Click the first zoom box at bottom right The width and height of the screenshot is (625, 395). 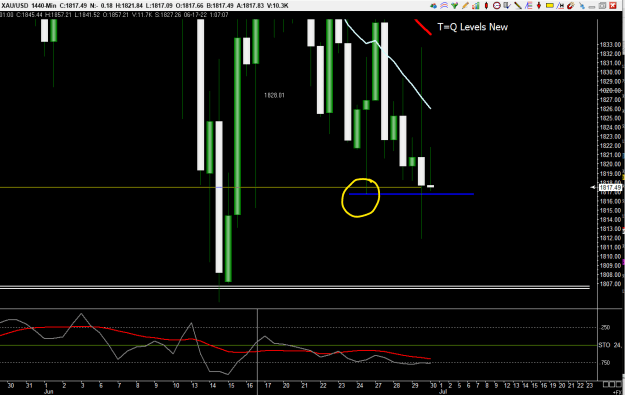coord(606,384)
